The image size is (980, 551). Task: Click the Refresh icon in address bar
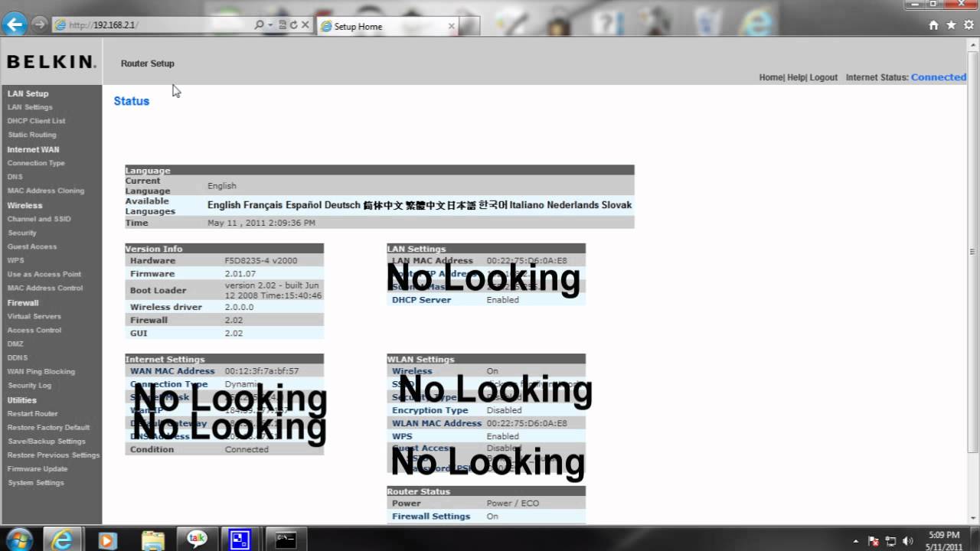(x=293, y=25)
